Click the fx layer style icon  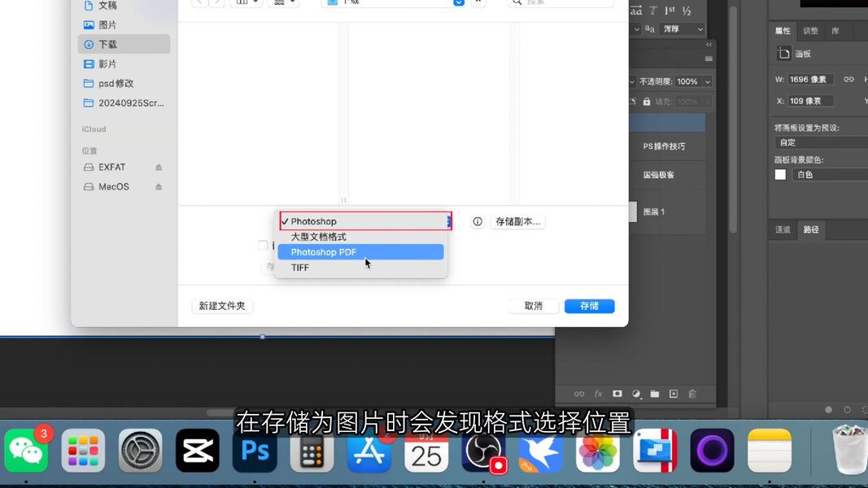pos(599,394)
